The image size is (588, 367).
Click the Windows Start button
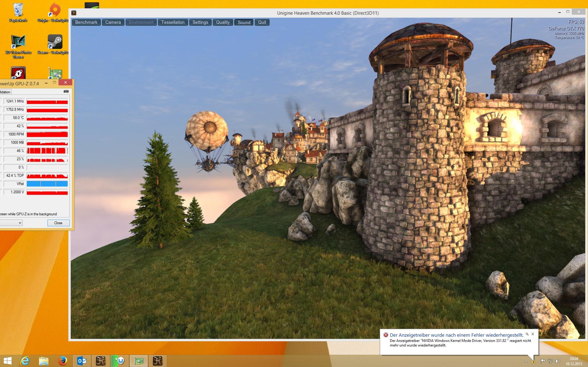coord(7,361)
